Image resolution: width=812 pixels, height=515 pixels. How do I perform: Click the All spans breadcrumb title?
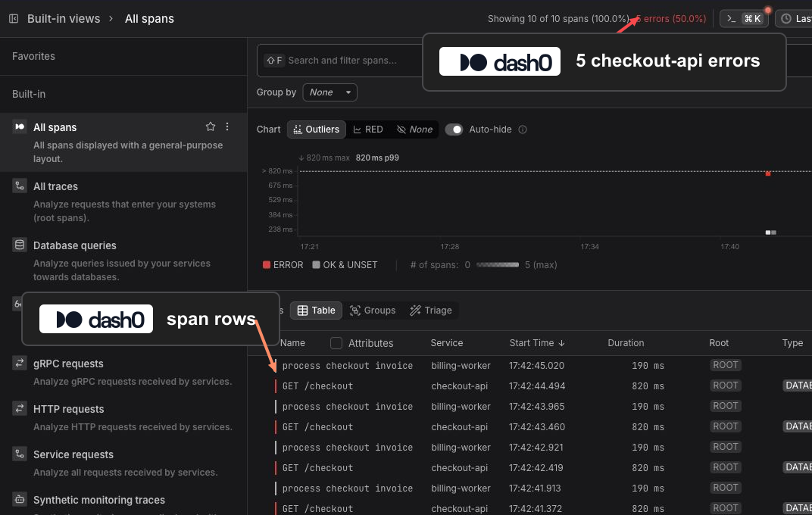[149, 19]
